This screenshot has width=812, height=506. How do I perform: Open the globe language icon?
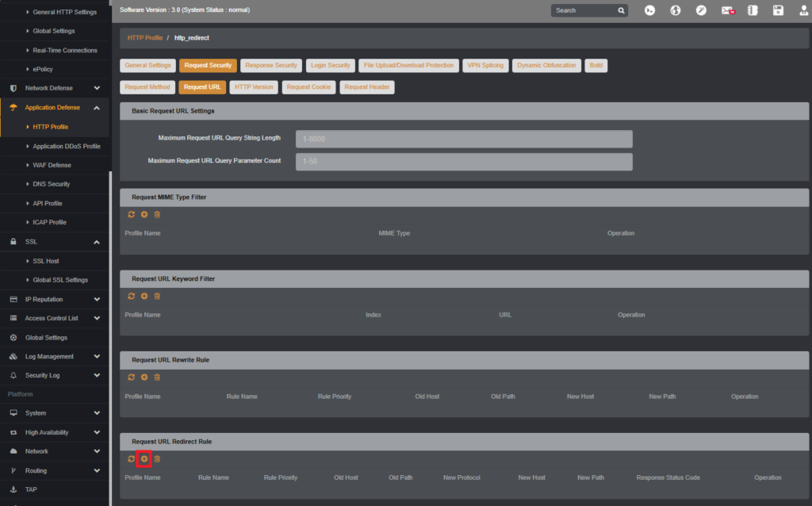676,10
